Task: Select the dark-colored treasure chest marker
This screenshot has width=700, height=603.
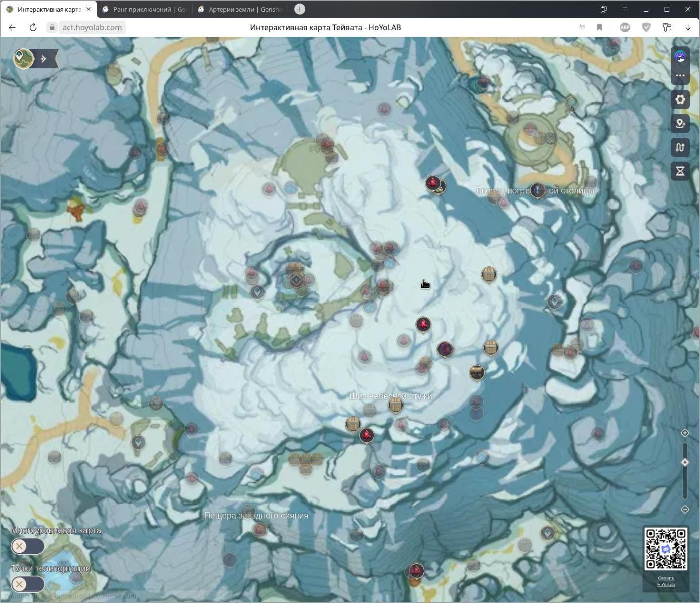Action: pos(477,372)
